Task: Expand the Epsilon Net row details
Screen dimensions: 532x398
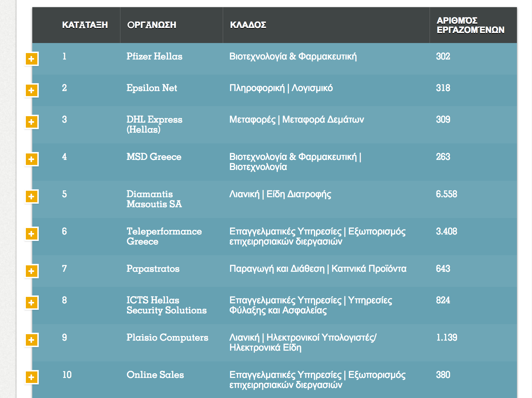Action: 31,90
